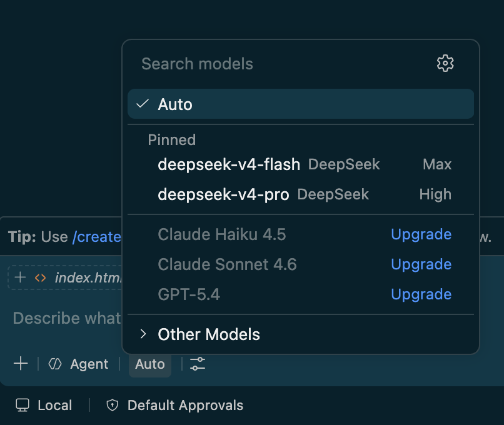Click the High effort label
Viewport: 504px width, 425px height.
[x=435, y=194]
